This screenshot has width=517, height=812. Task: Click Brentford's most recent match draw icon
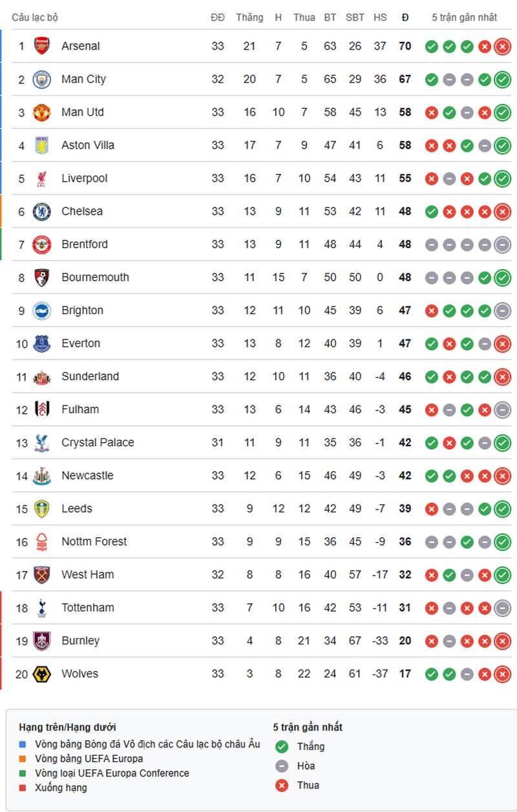click(502, 244)
